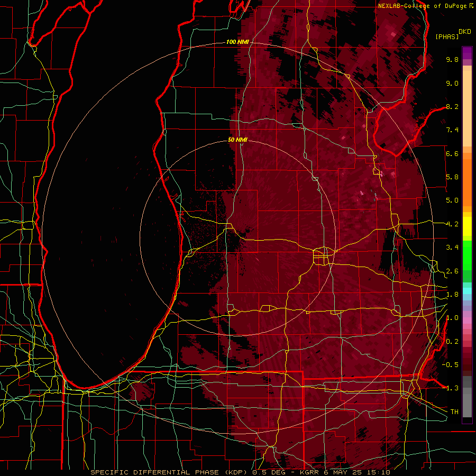476x476 pixels.
Task: Click the 8.2 value on the color scale
Action: [452, 106]
